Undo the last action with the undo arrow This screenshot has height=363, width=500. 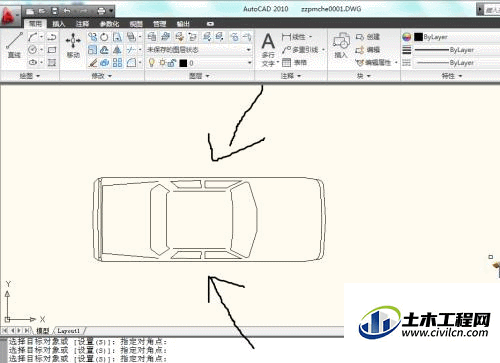[67, 11]
